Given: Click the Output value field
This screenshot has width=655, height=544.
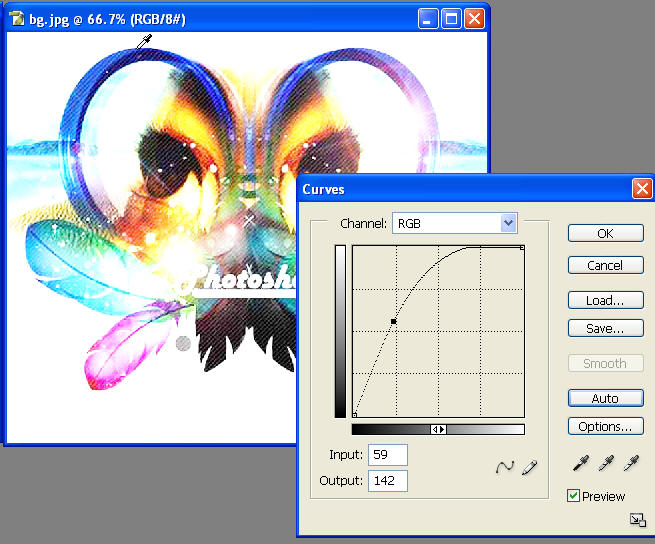Looking at the screenshot, I should (x=388, y=481).
